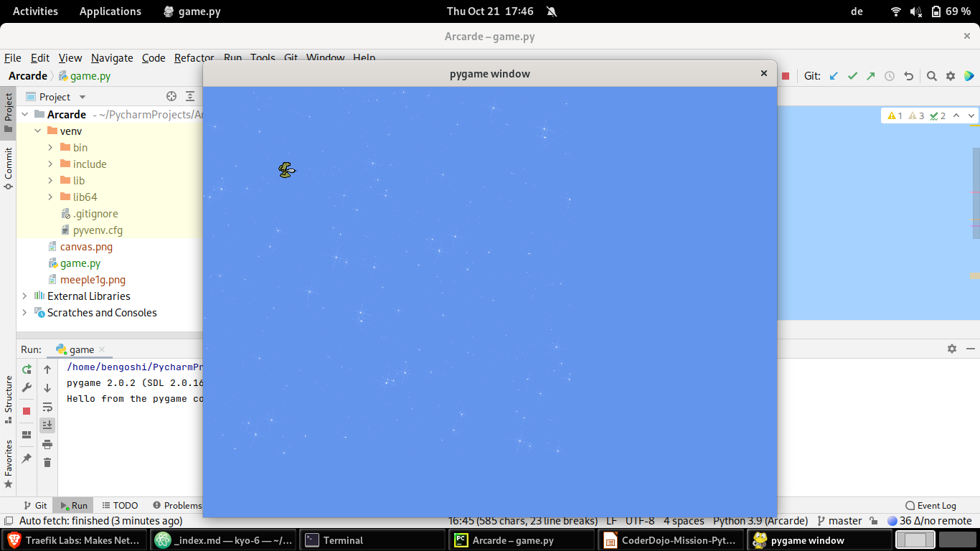
Task: Toggle soft-wrap in the Run console
Action: [x=47, y=408]
